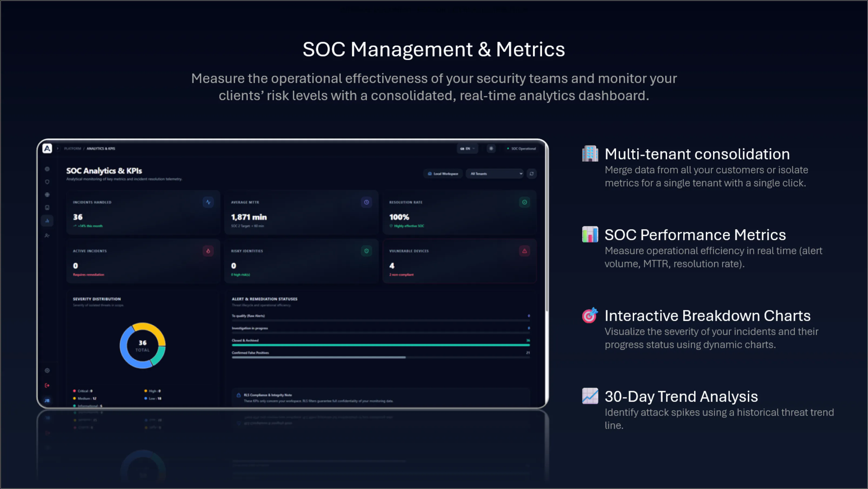This screenshot has width=868, height=489.
Task: Open the JB user avatar
Action: 47,400
